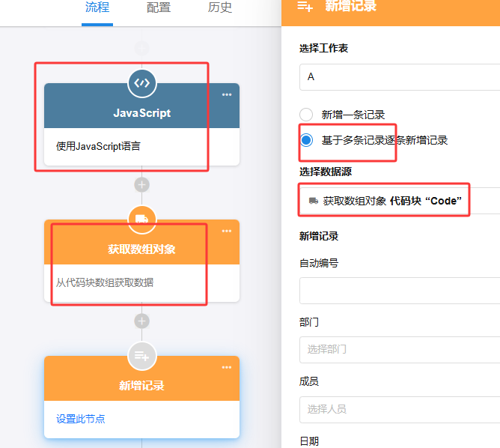Click the 设置此节点 link
This screenshot has height=448, width=500.
point(81,419)
